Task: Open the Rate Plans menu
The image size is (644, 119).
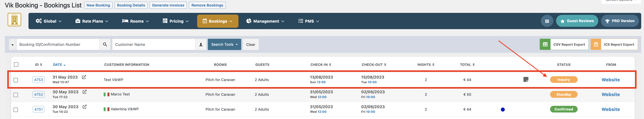Action: pos(92,21)
